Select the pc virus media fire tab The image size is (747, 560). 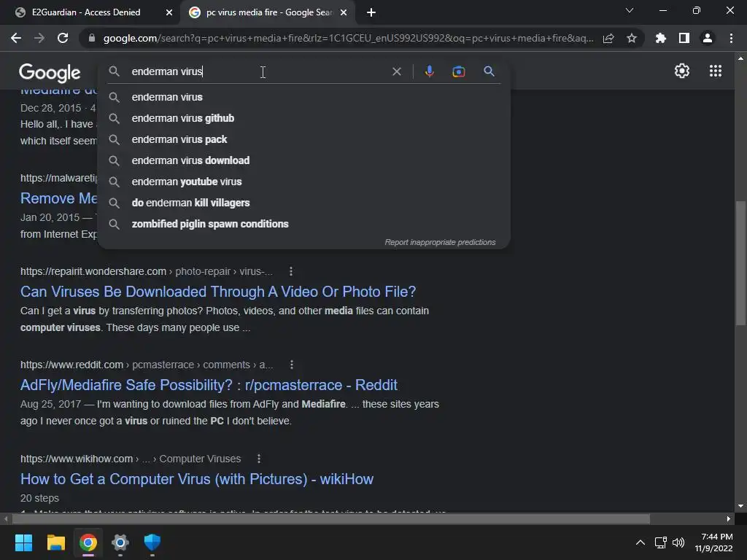(267, 12)
